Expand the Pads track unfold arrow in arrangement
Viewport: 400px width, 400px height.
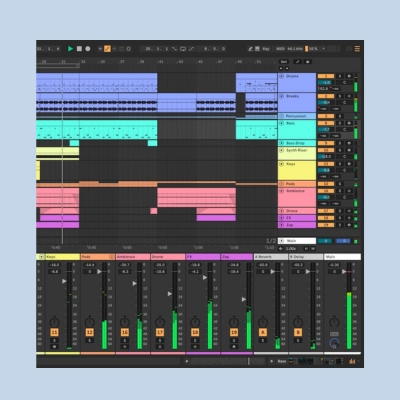[x=281, y=184]
